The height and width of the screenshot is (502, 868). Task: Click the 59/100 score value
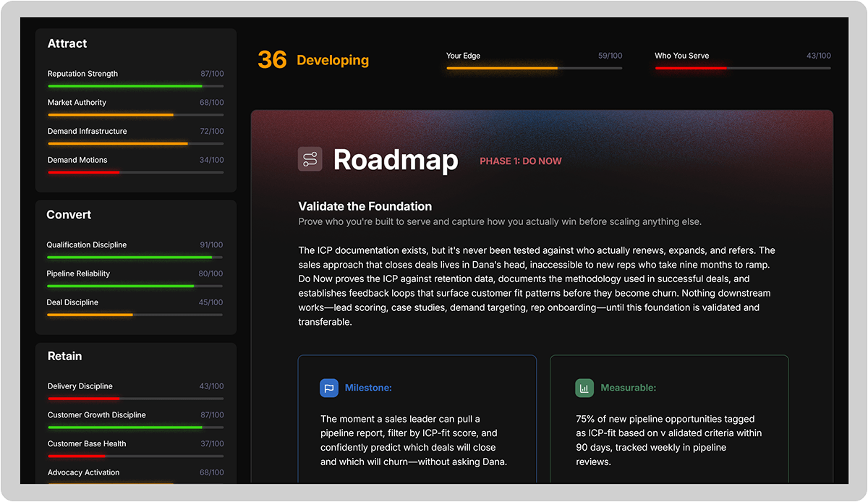pyautogui.click(x=610, y=56)
